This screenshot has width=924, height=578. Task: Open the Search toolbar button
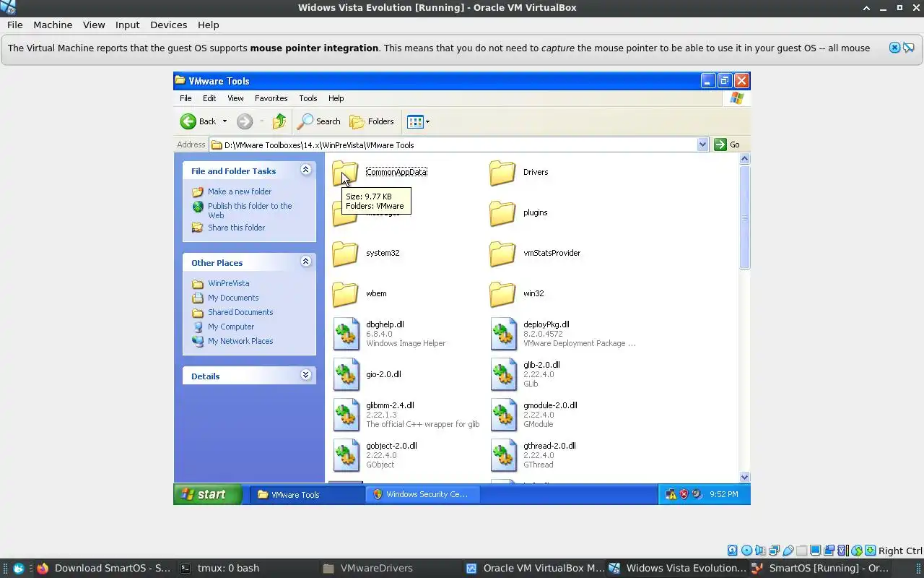click(319, 121)
